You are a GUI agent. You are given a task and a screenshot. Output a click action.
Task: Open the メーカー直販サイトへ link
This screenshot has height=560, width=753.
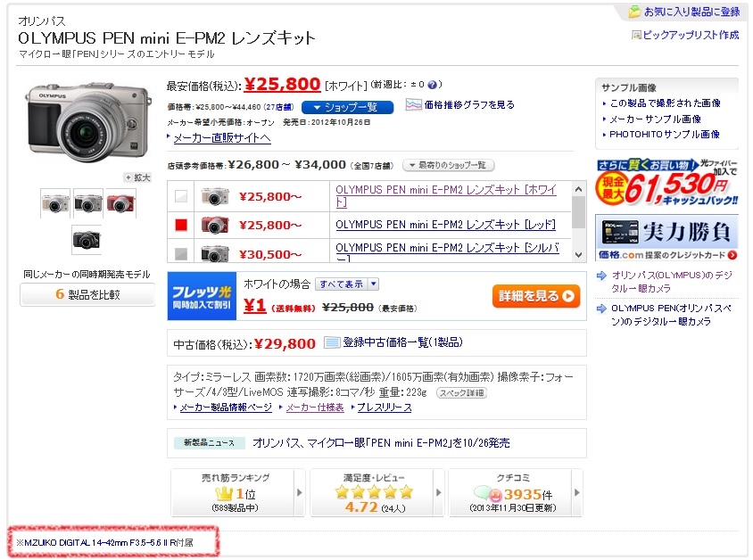click(222, 138)
